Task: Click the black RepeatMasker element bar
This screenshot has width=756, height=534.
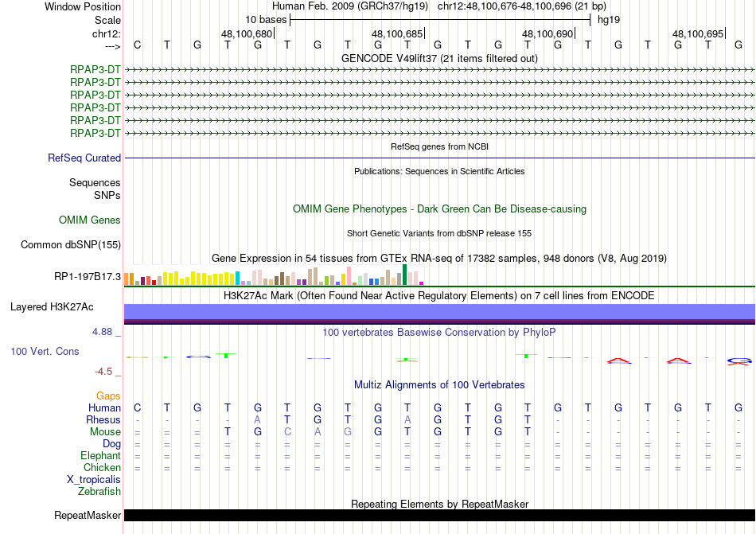Action: click(x=439, y=515)
